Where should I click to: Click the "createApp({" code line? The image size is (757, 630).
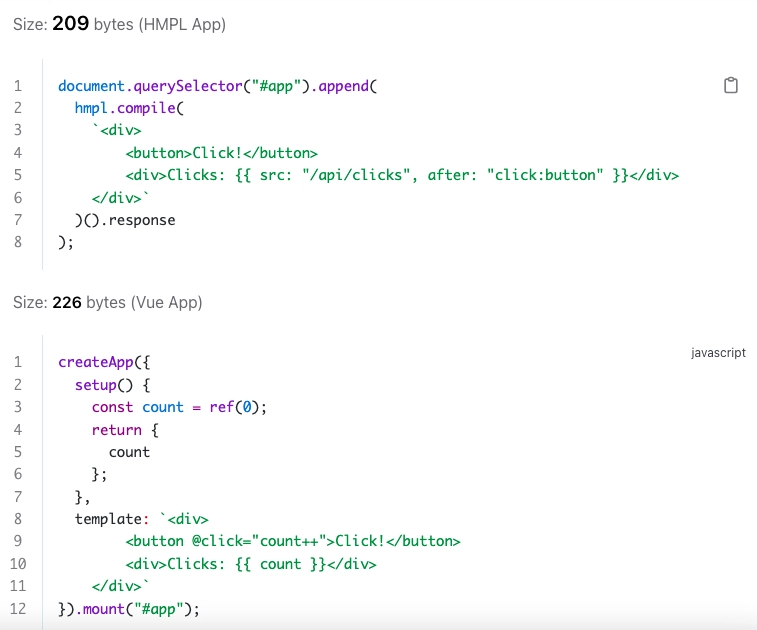[104, 362]
